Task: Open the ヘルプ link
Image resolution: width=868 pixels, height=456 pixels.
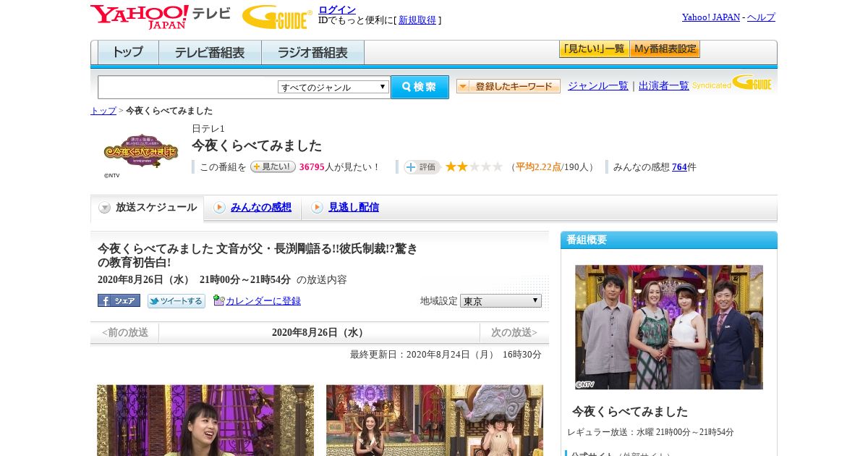Action: point(761,17)
